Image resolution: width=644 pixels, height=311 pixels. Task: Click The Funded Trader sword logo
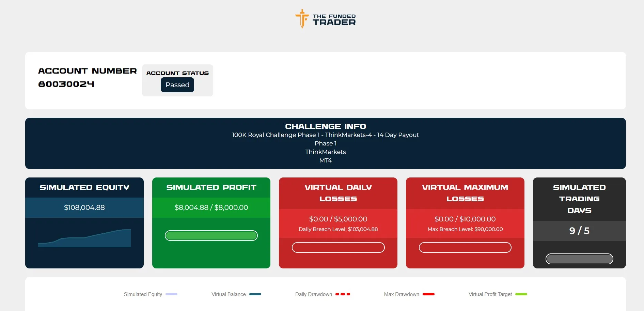click(x=302, y=19)
